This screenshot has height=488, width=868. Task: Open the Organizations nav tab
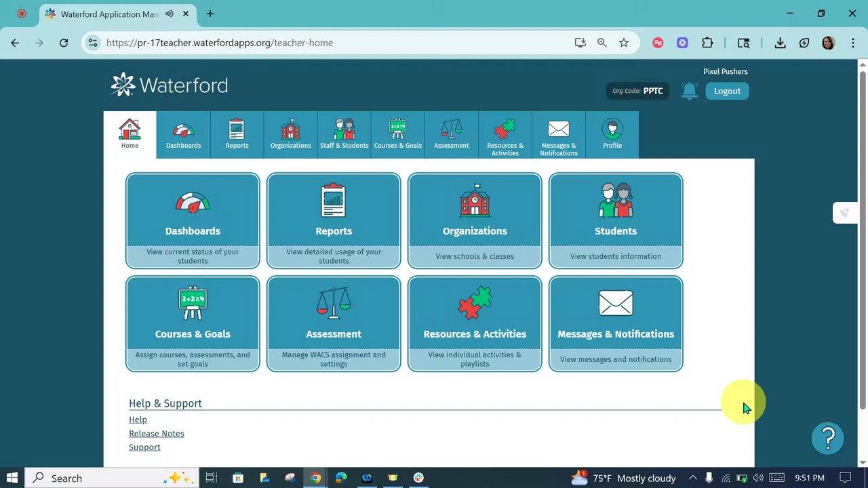coord(290,135)
